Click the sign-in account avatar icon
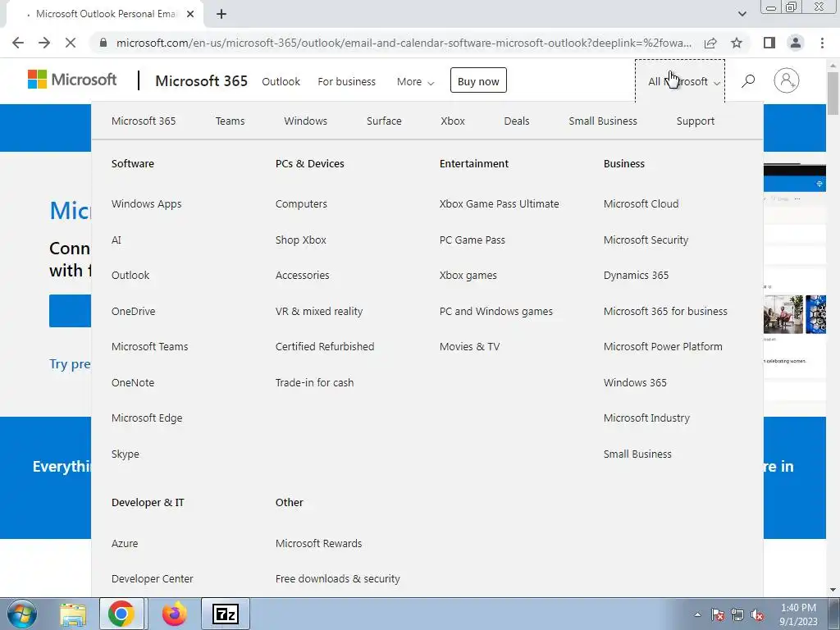The width and height of the screenshot is (840, 630). click(786, 81)
